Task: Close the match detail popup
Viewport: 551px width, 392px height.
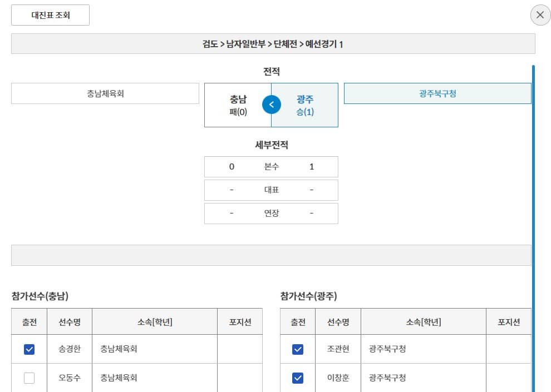Action: (539, 15)
